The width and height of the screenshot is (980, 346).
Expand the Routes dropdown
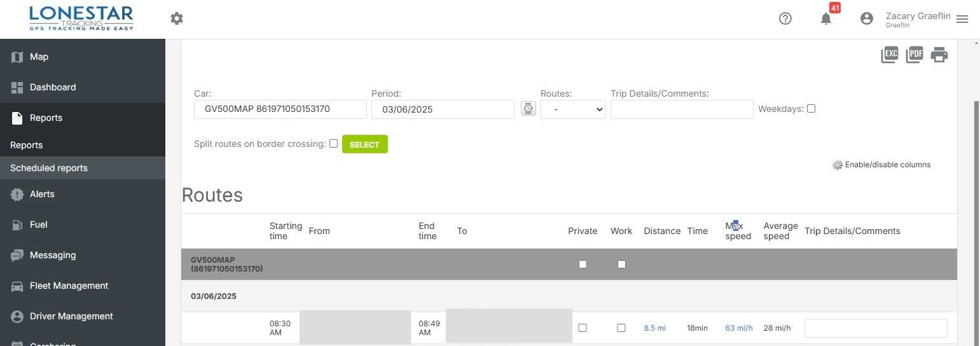click(572, 109)
